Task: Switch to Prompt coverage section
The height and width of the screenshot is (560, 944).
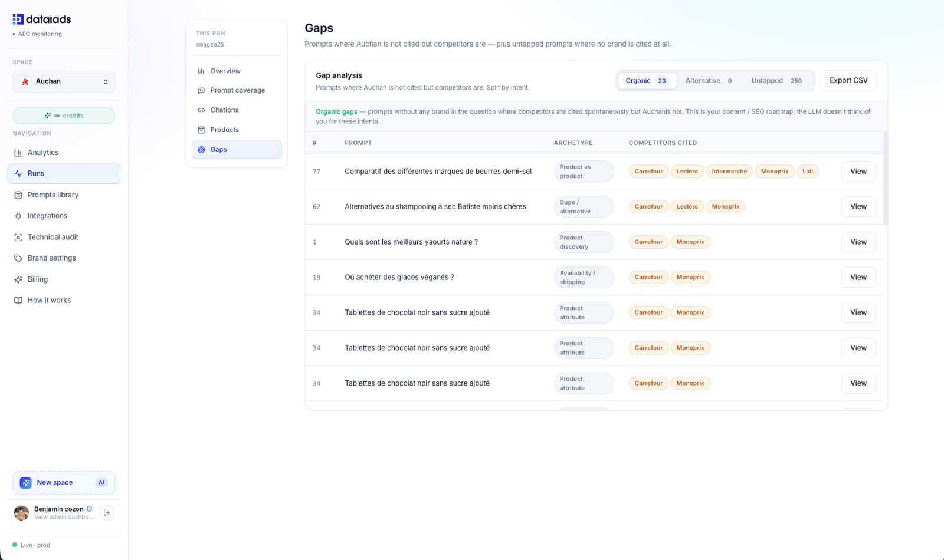Action: (x=237, y=90)
